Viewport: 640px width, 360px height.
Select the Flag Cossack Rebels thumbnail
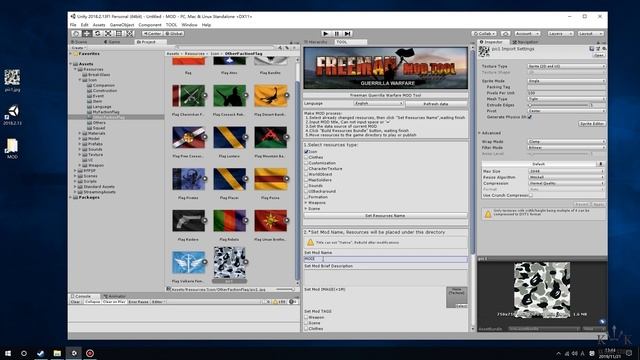point(230,96)
